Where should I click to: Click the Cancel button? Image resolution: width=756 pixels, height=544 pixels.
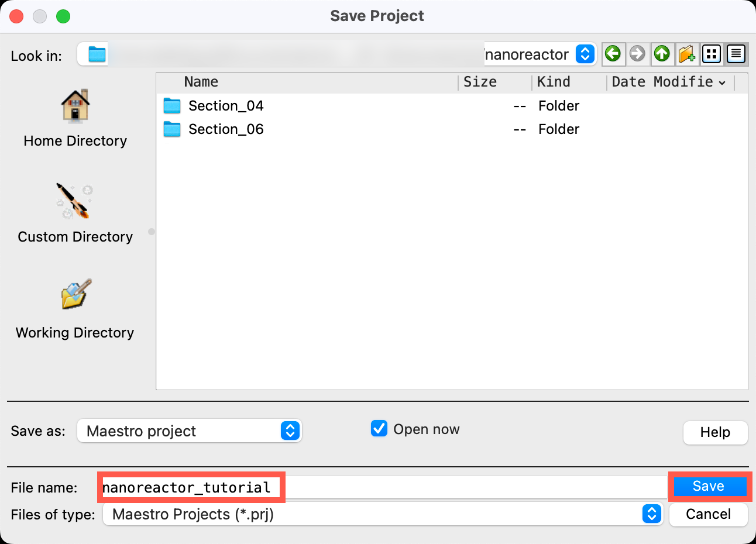tap(709, 514)
